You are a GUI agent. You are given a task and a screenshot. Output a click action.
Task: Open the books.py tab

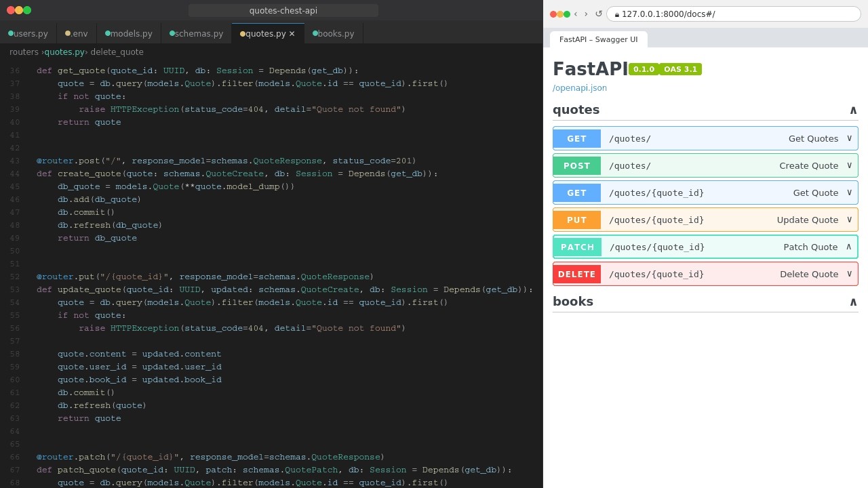click(334, 34)
